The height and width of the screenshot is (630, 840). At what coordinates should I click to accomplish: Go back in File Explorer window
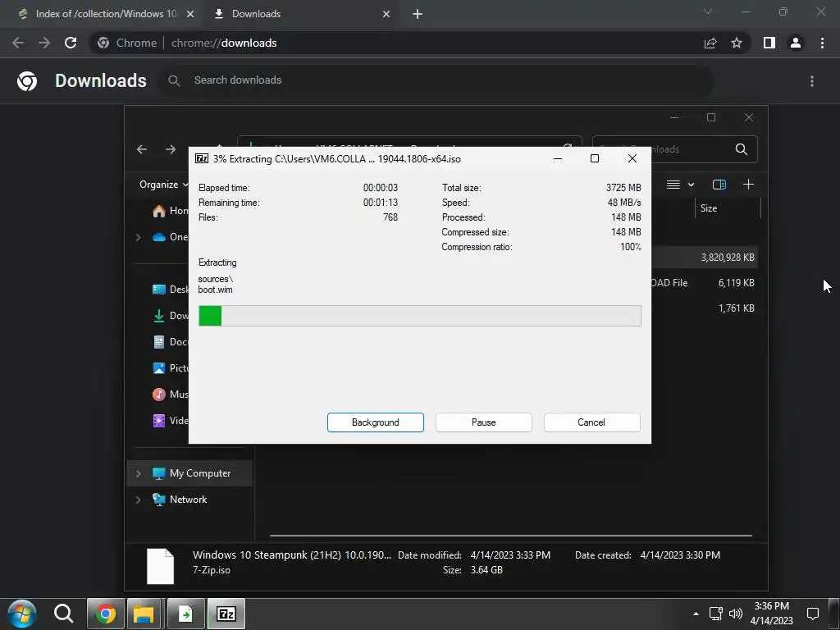(142, 149)
